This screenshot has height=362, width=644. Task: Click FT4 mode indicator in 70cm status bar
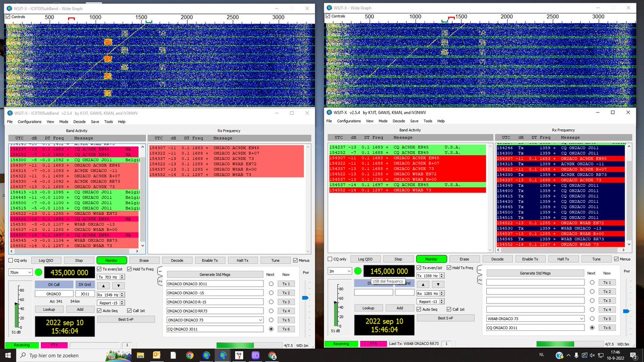53,344
